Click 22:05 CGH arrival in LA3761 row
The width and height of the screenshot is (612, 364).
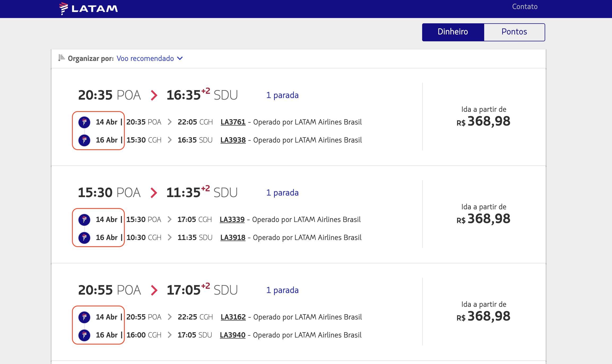coord(195,122)
